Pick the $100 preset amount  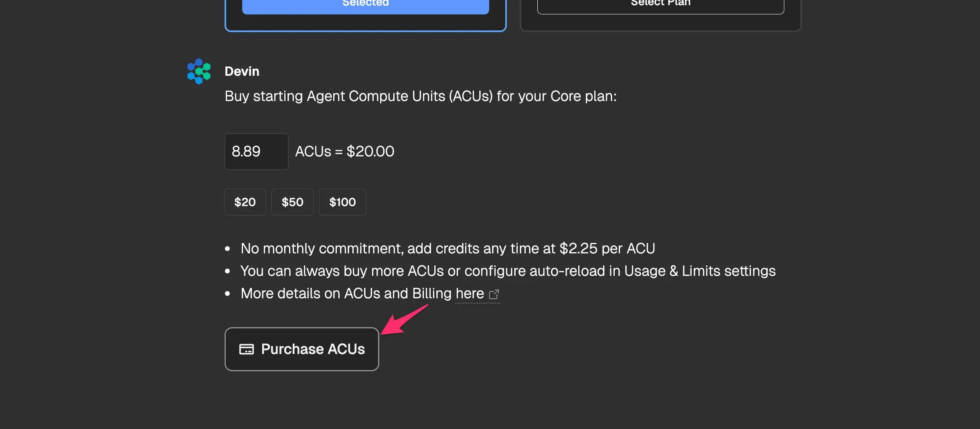[342, 202]
